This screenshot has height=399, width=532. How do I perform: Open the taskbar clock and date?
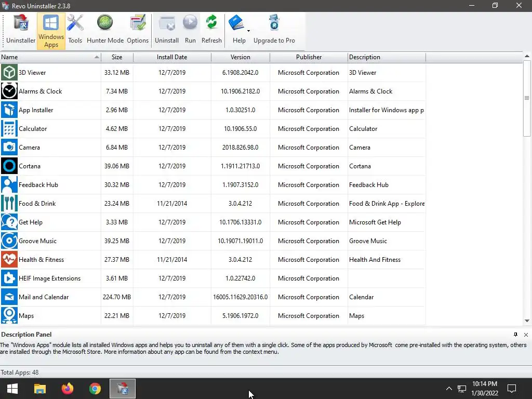485,389
